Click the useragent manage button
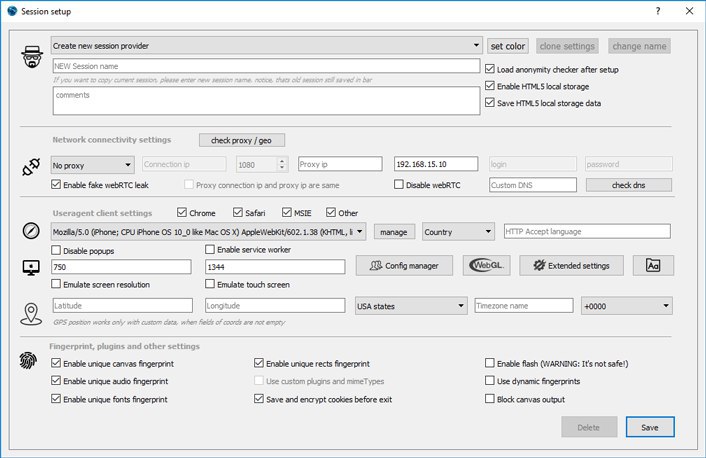Image resolution: width=706 pixels, height=458 pixels. [394, 232]
